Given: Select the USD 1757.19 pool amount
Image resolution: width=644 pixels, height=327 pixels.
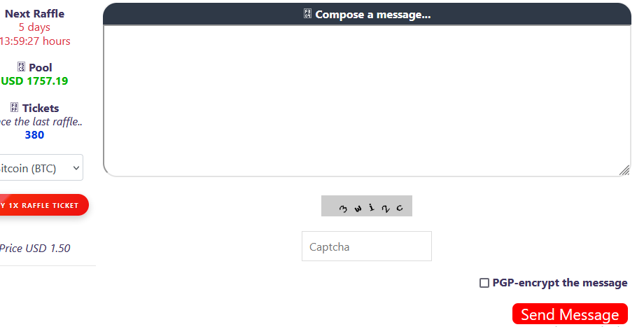Looking at the screenshot, I should 34,81.
